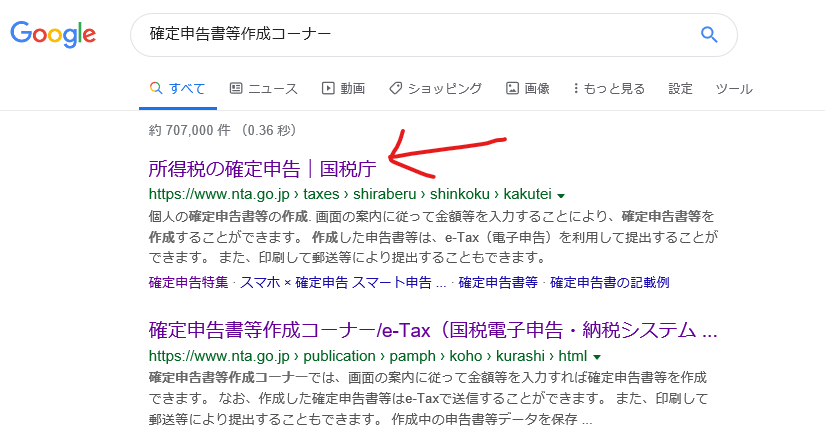Open result 確定申告書等作成コーナー/e-Tax

(x=433, y=330)
